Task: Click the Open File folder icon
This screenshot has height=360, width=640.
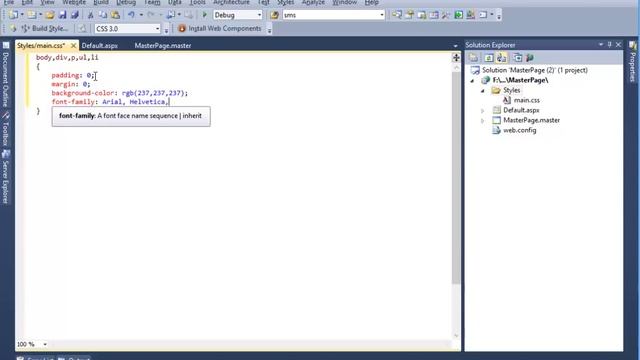Action: [49, 15]
